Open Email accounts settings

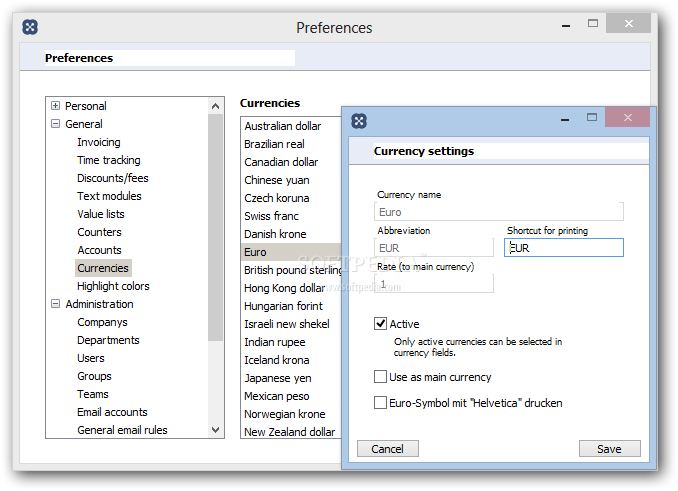(112, 412)
